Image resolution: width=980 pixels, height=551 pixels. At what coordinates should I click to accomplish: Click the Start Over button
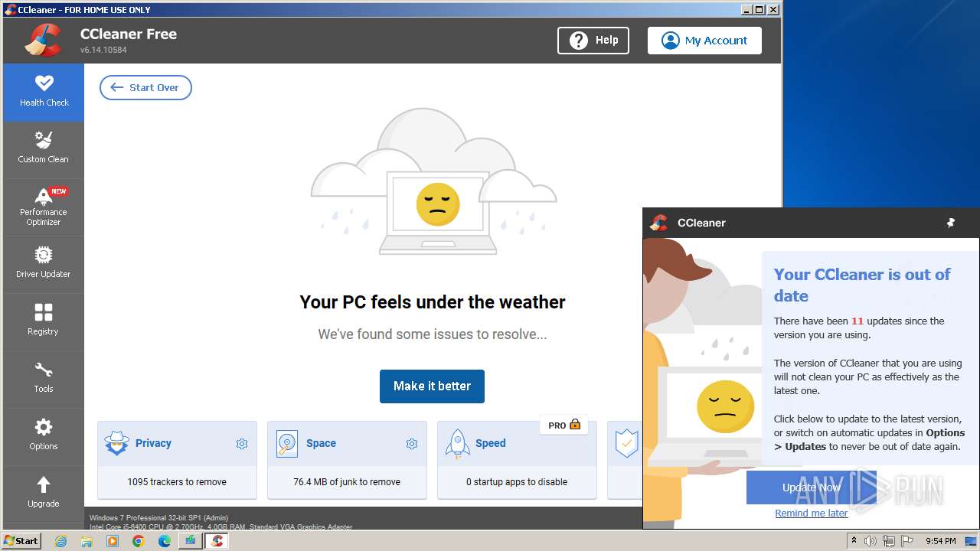(145, 87)
